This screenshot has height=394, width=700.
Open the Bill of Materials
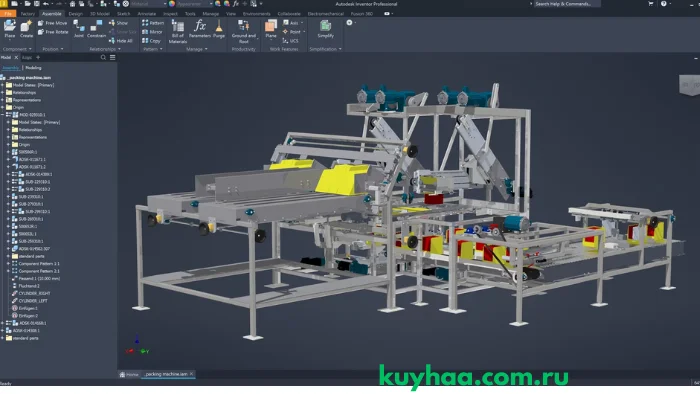(178, 32)
